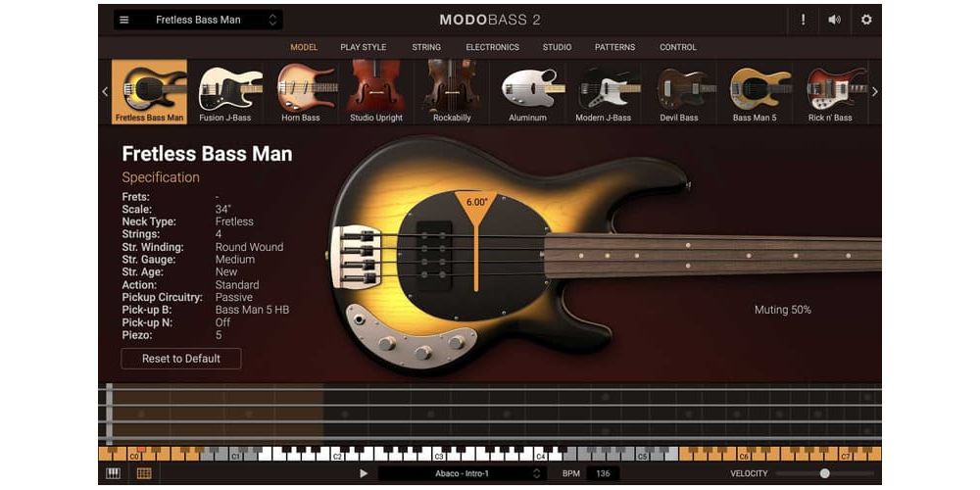Start pattern playback with the play button

(x=365, y=473)
